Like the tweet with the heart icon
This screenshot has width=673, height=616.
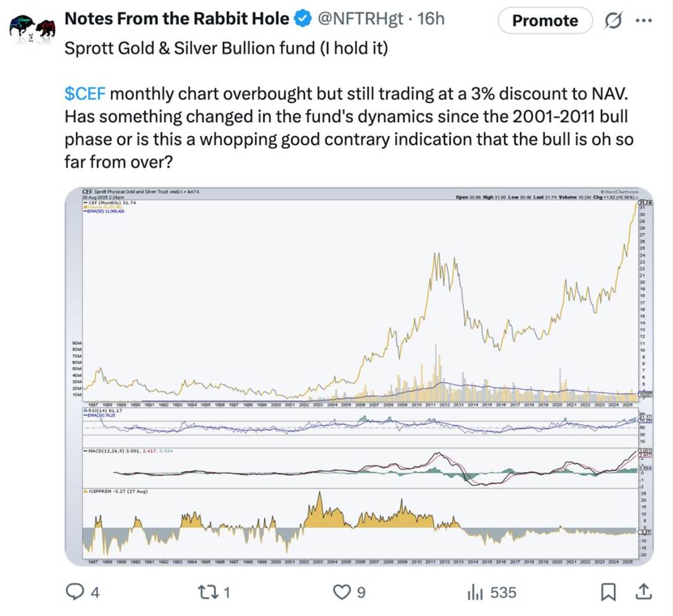tap(341, 593)
